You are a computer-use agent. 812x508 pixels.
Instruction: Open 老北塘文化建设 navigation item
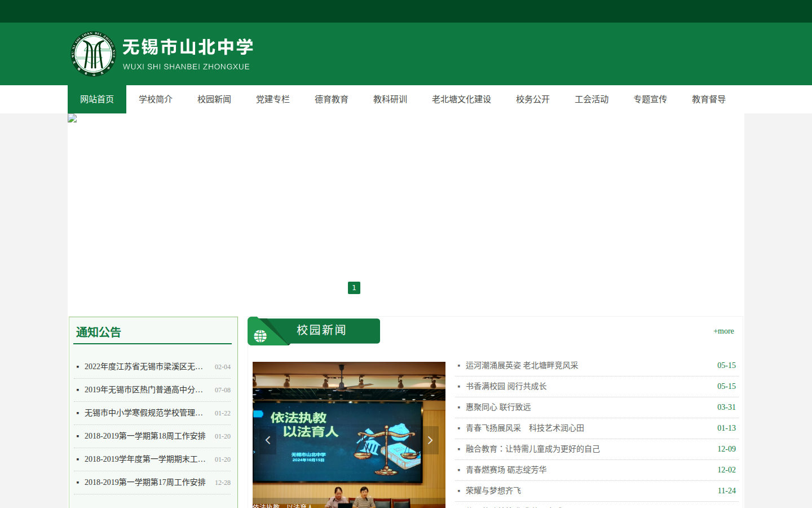pyautogui.click(x=461, y=99)
